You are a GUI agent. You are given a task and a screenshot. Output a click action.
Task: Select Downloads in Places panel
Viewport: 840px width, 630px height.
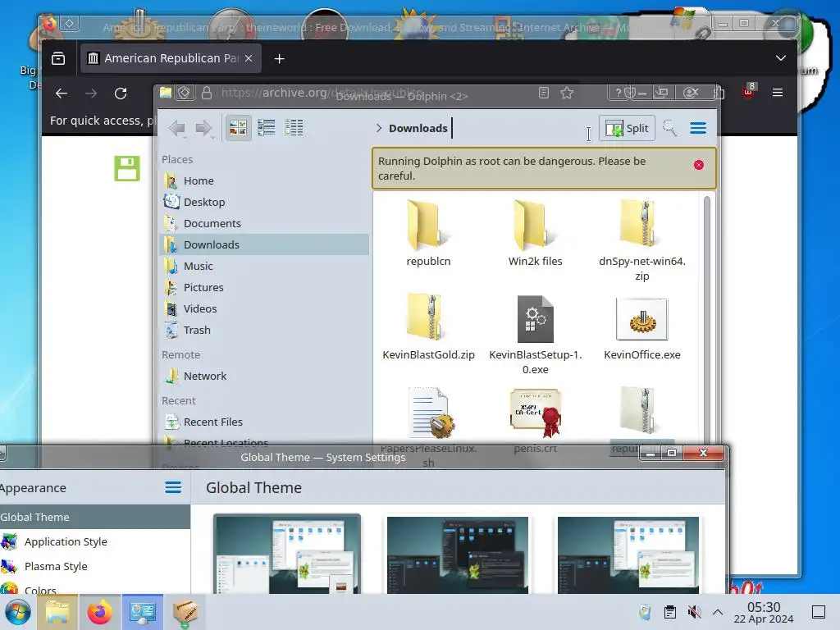(265, 244)
